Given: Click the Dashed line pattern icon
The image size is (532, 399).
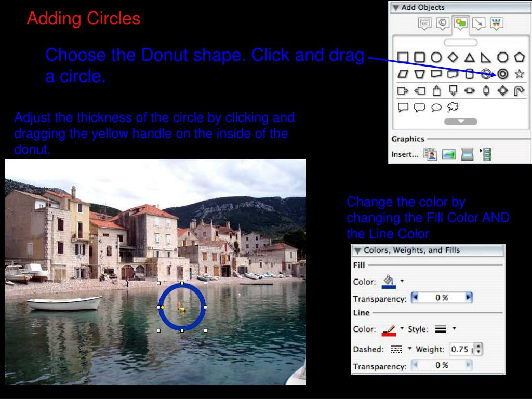Looking at the screenshot, I should [x=396, y=349].
